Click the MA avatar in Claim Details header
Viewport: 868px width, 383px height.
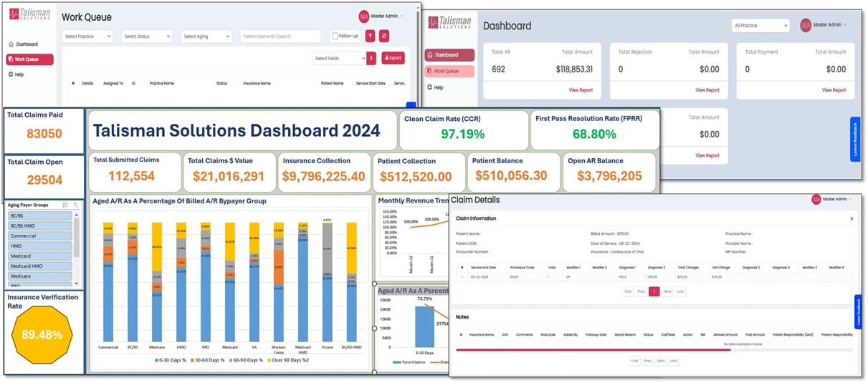click(x=816, y=199)
